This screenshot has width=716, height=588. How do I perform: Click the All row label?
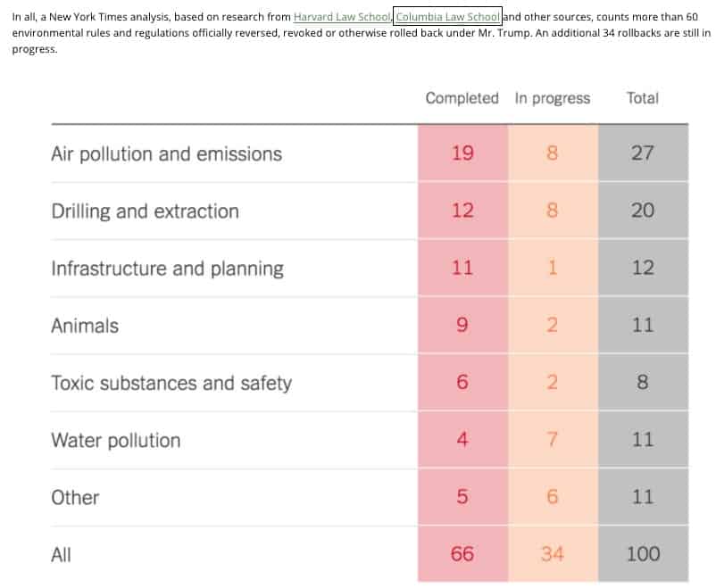pos(61,554)
